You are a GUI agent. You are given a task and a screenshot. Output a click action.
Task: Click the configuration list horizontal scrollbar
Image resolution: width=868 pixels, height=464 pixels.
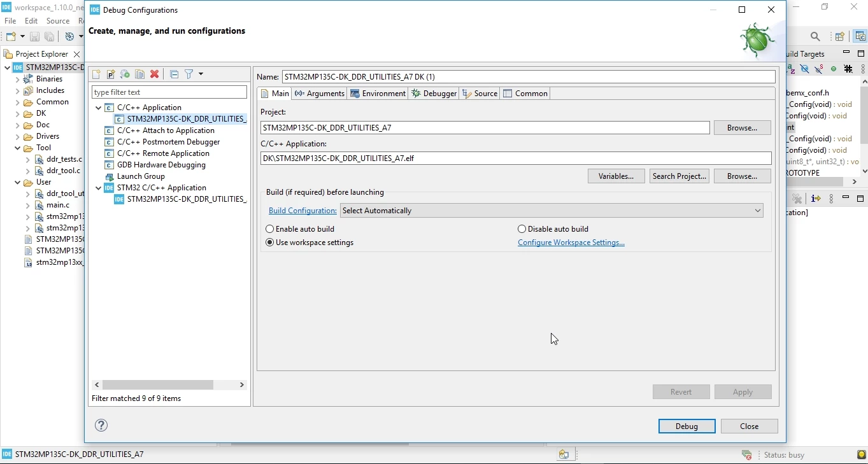point(169,384)
